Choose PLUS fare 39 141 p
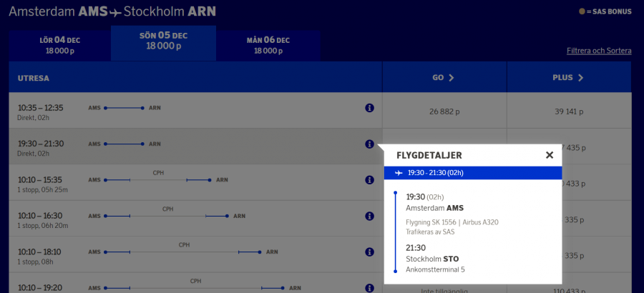 click(568, 111)
